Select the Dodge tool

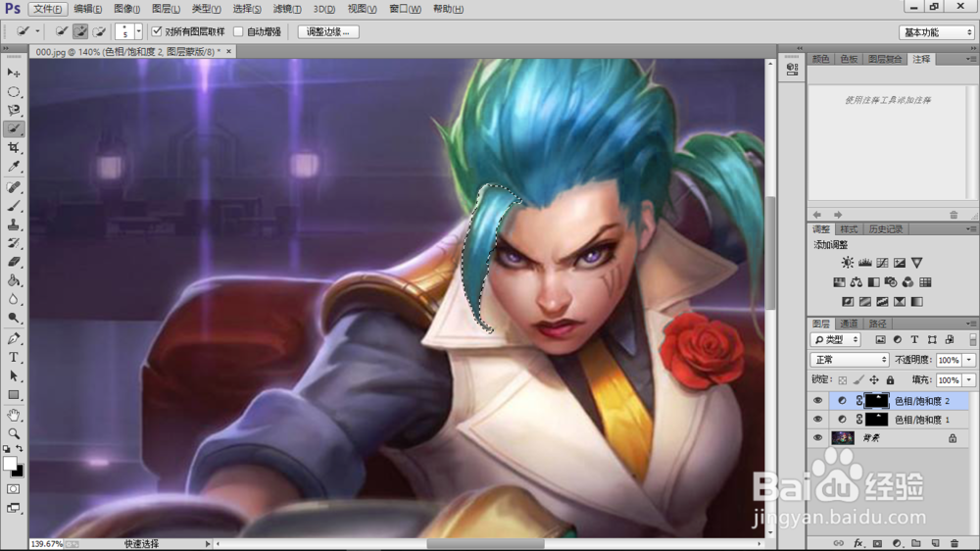coord(13,318)
